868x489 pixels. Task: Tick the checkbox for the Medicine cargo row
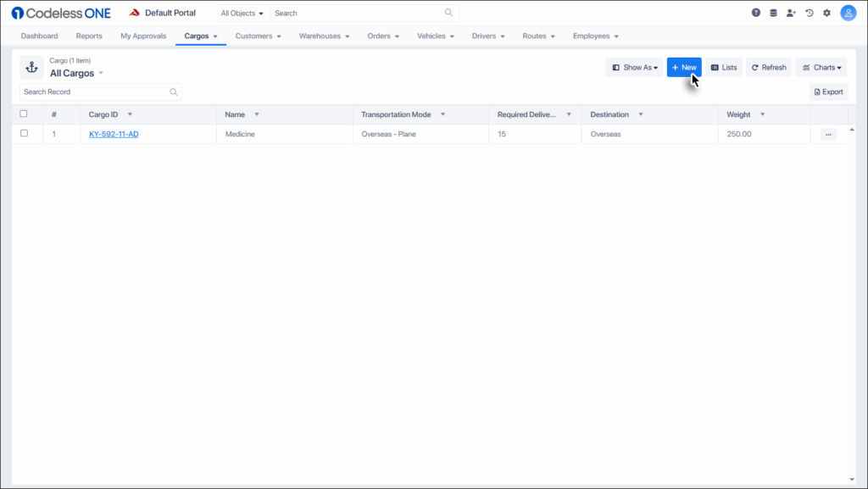(24, 133)
